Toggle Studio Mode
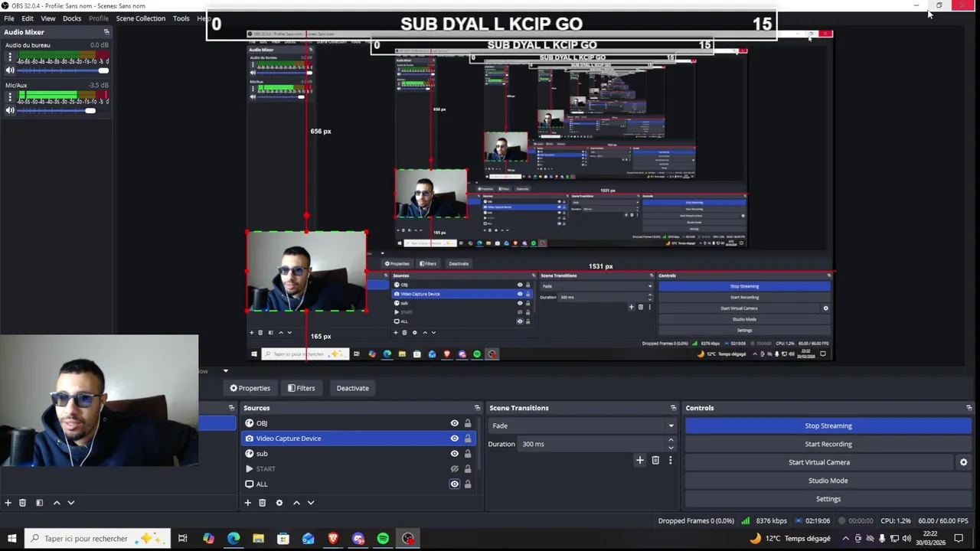The width and height of the screenshot is (980, 551). point(828,481)
